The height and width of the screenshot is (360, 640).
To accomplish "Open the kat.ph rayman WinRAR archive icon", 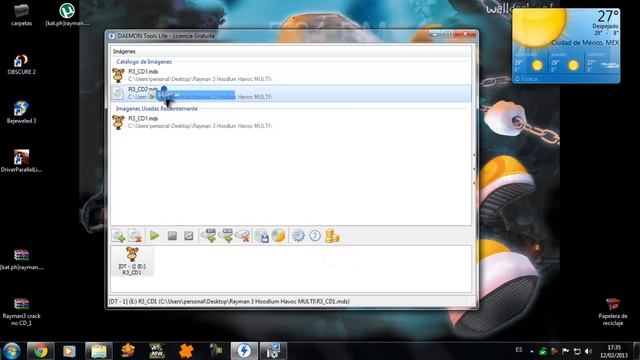I will click(21, 259).
